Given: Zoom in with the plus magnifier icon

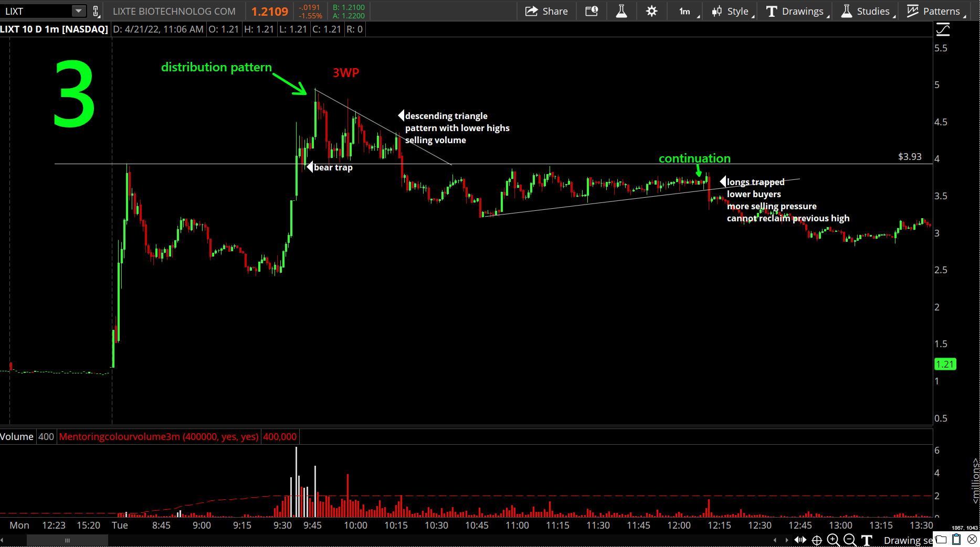Looking at the screenshot, I should 833,540.
